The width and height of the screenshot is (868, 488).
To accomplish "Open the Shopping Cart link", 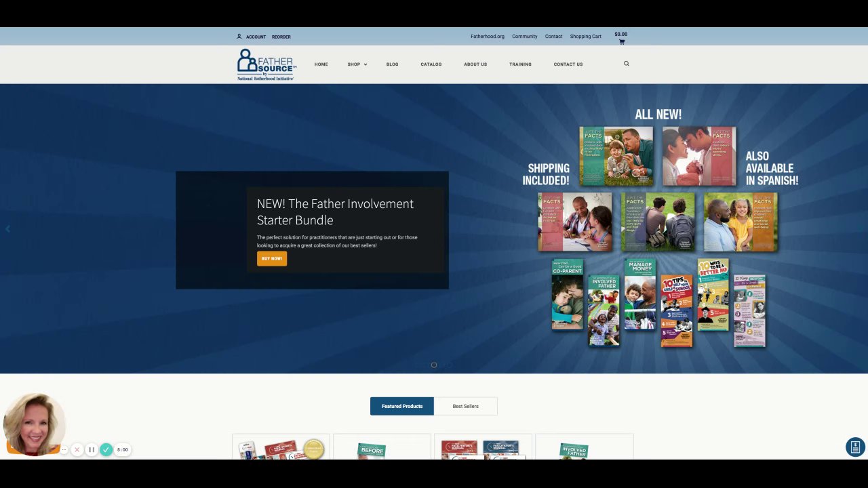I will coord(586,37).
